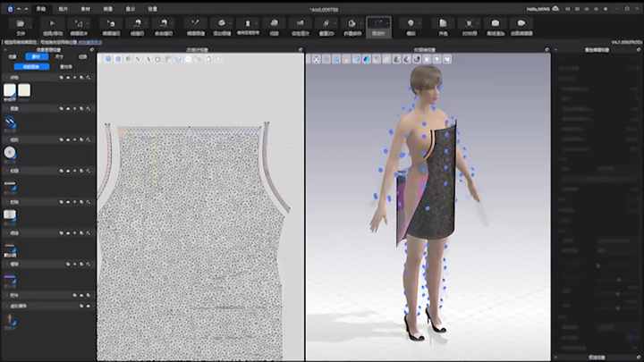Toggle the highlighted Simulate button in the ribbon
Image resolution: width=644 pixels, height=362 pixels.
point(378,27)
